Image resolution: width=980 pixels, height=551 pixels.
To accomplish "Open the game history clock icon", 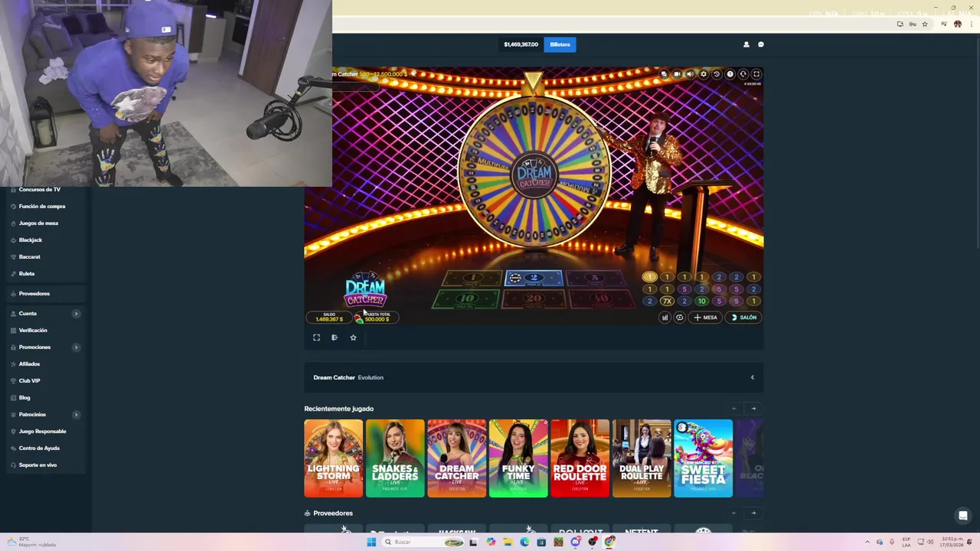I will click(717, 74).
